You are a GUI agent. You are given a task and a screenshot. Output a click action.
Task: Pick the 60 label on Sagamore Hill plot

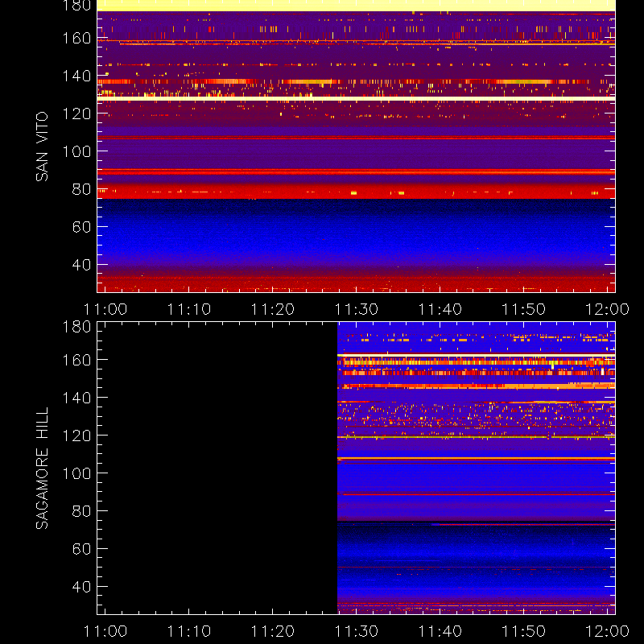point(81,549)
